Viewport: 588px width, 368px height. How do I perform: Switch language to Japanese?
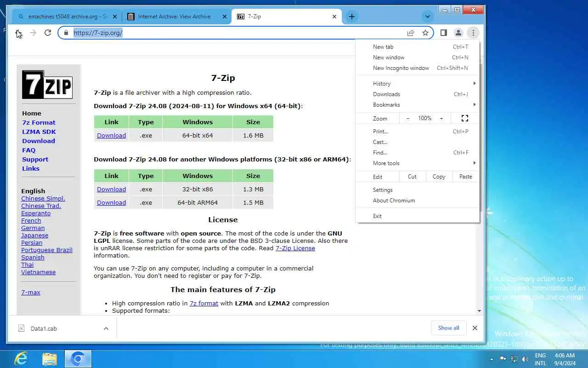(x=34, y=235)
